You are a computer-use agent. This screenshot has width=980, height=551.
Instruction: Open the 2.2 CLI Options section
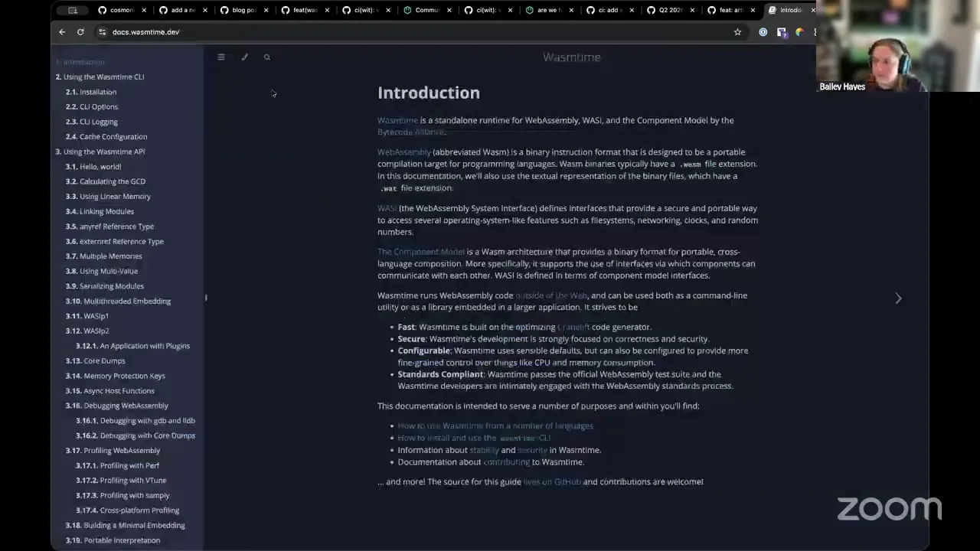(92, 106)
